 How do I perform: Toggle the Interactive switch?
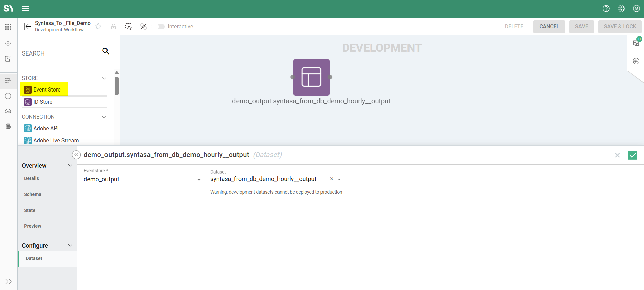click(x=161, y=27)
